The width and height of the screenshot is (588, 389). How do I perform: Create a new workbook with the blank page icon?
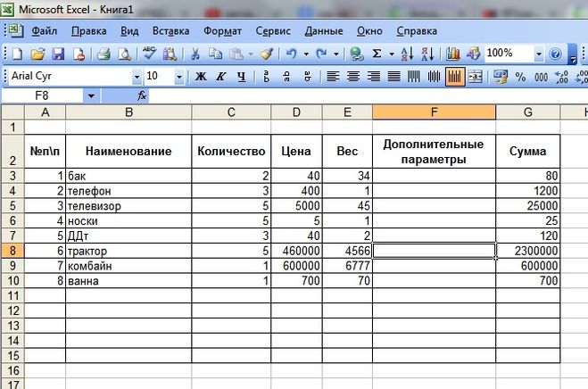point(17,54)
